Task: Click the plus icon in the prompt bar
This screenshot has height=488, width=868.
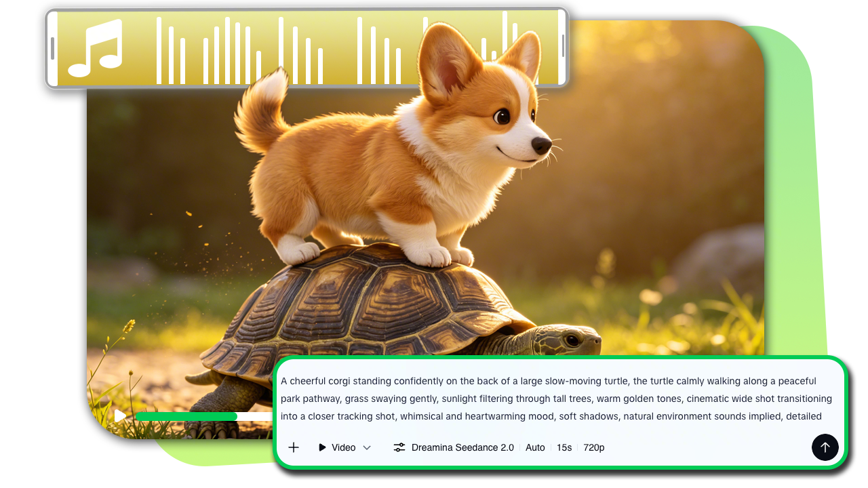Action: 294,447
